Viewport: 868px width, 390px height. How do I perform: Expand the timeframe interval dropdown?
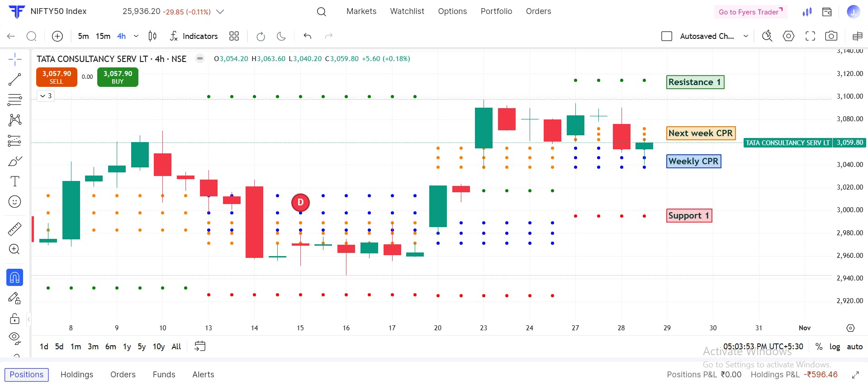pos(136,36)
